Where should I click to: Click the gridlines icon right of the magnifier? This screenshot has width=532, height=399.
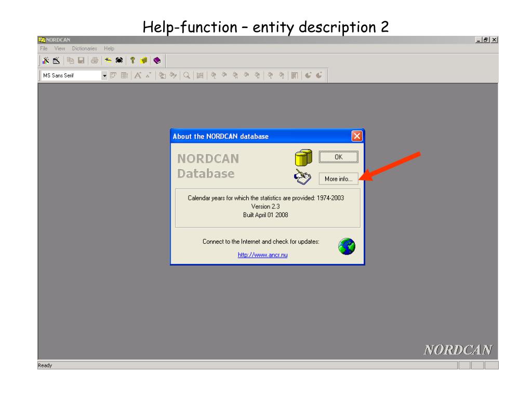[x=200, y=75]
